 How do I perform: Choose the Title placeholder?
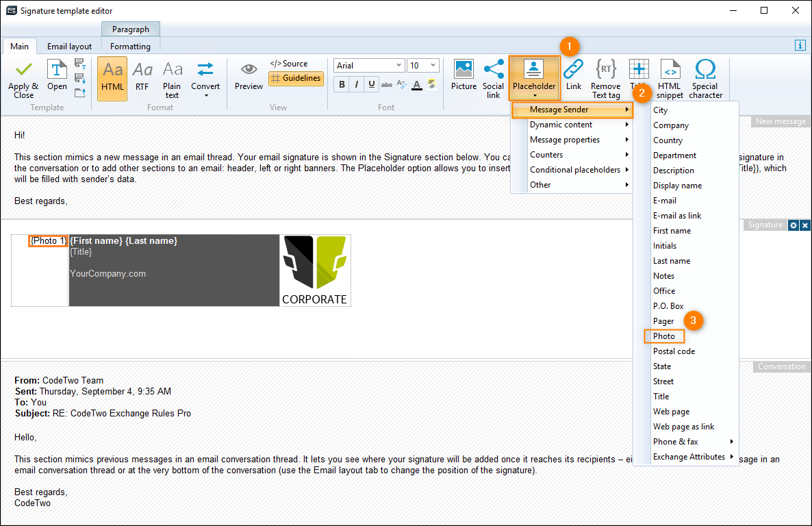point(686,397)
